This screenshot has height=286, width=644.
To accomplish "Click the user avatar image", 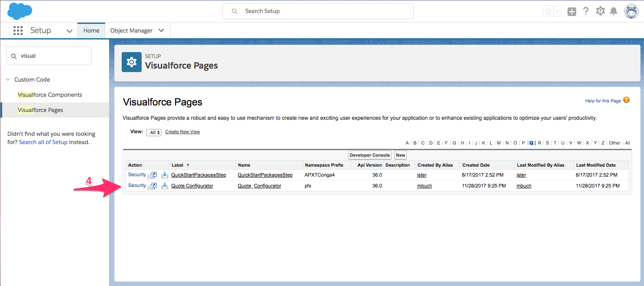I will (631, 11).
